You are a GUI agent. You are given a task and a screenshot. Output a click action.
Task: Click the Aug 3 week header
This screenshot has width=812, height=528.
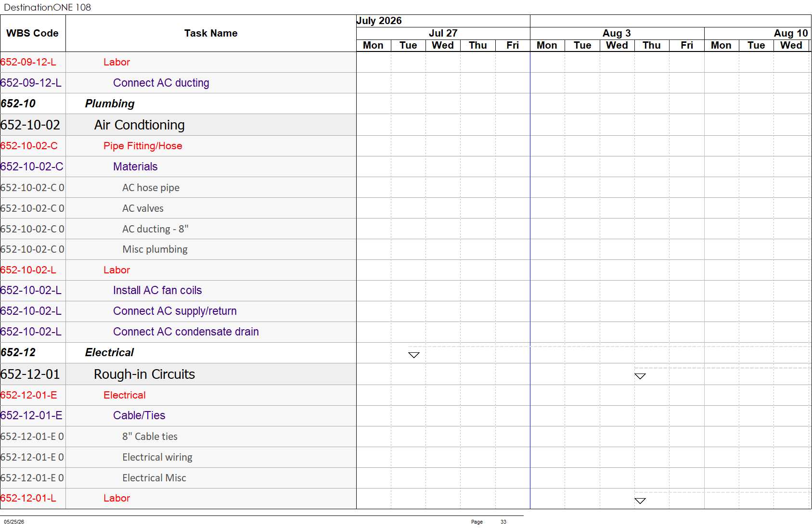[617, 33]
